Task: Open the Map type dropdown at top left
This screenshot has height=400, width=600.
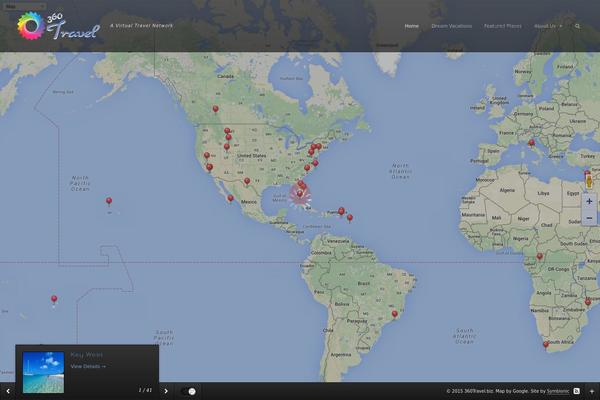Action: (x=24, y=6)
